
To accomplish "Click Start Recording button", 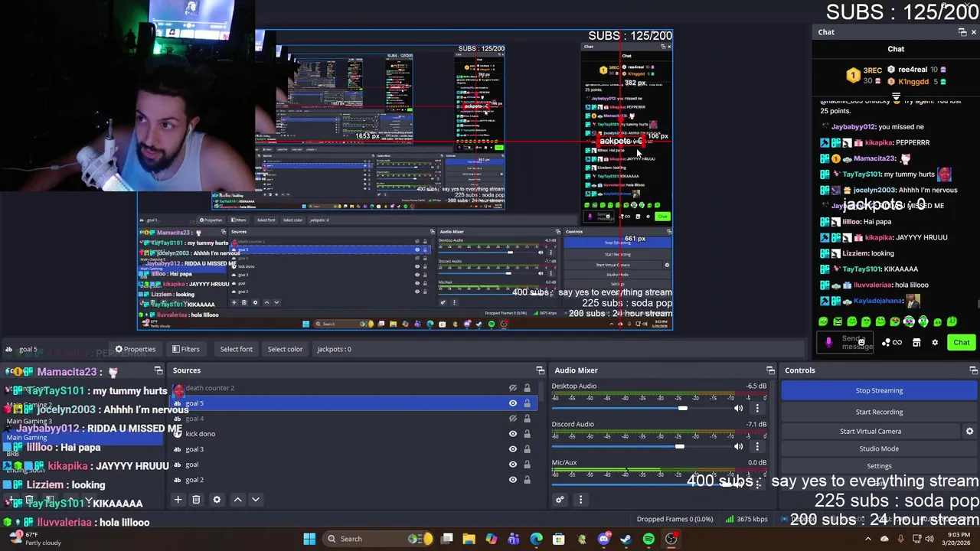I will pos(879,412).
